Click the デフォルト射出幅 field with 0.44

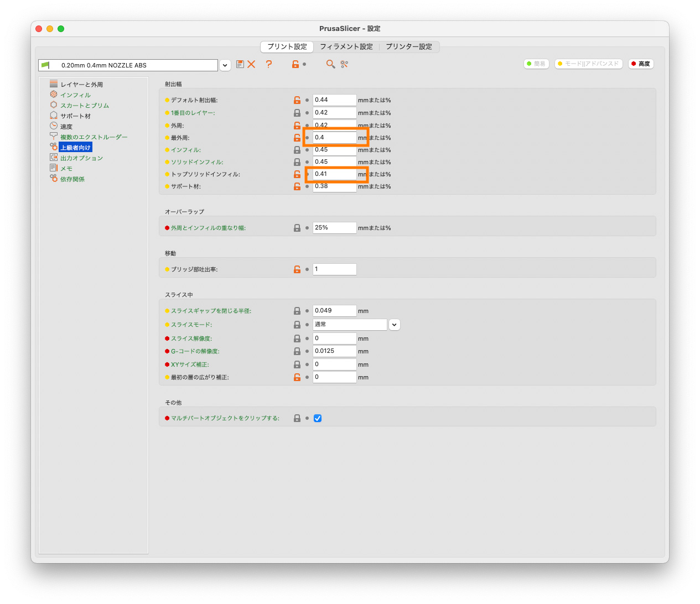point(335,100)
